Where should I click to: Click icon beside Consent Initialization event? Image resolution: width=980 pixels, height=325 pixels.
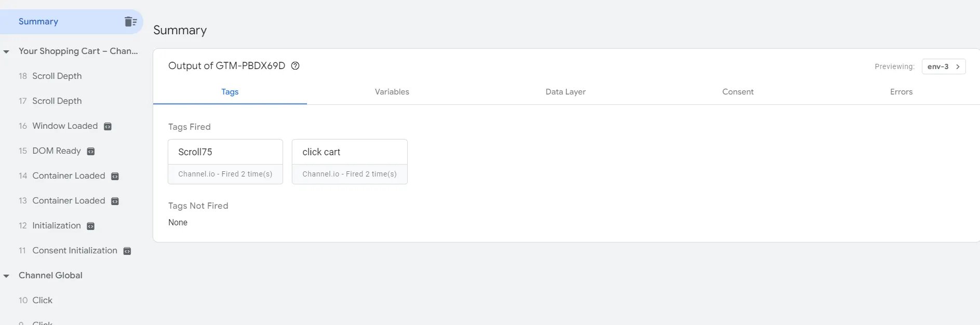pyautogui.click(x=127, y=251)
